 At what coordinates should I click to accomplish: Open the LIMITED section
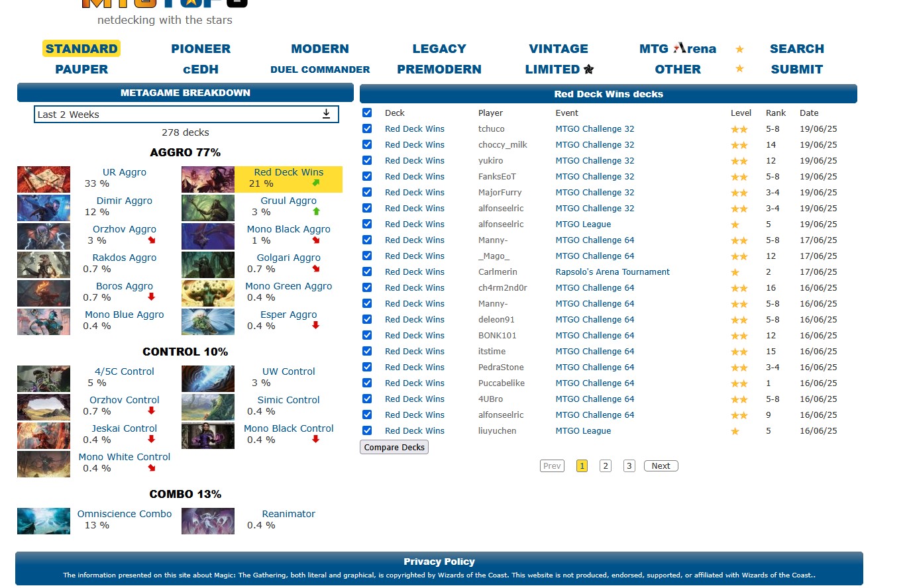(x=560, y=69)
